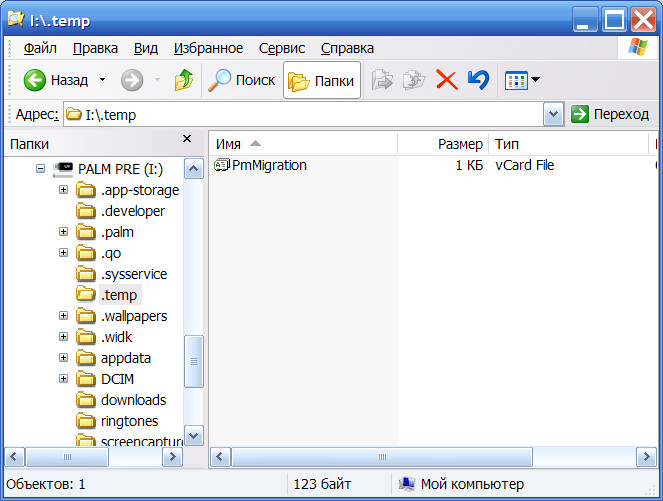Open the Файл menu
663x501 pixels.
(x=40, y=48)
